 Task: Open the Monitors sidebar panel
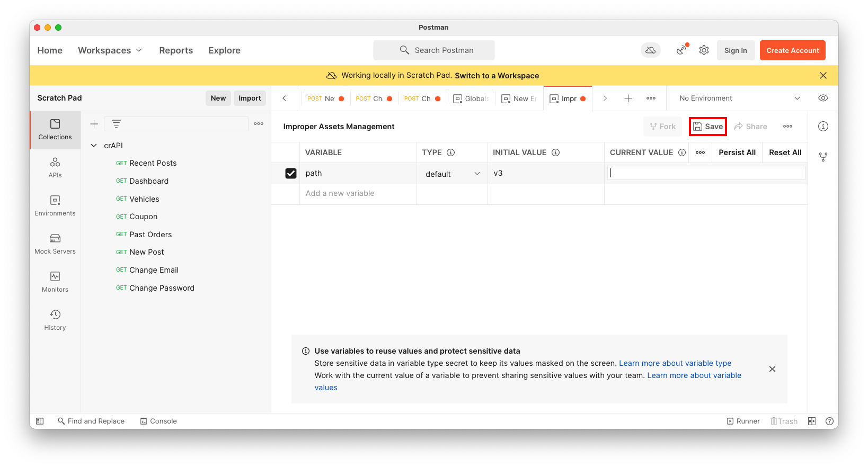click(55, 282)
